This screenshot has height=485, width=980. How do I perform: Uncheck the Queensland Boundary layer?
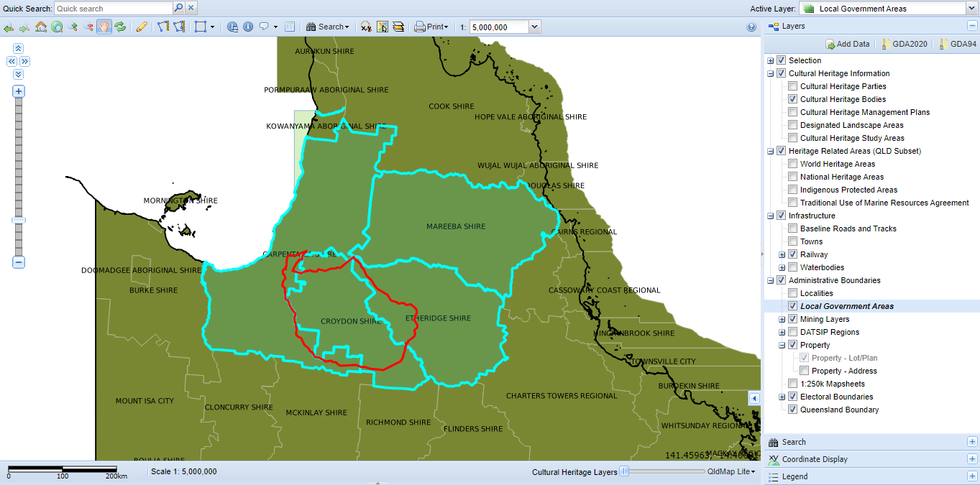click(x=792, y=410)
